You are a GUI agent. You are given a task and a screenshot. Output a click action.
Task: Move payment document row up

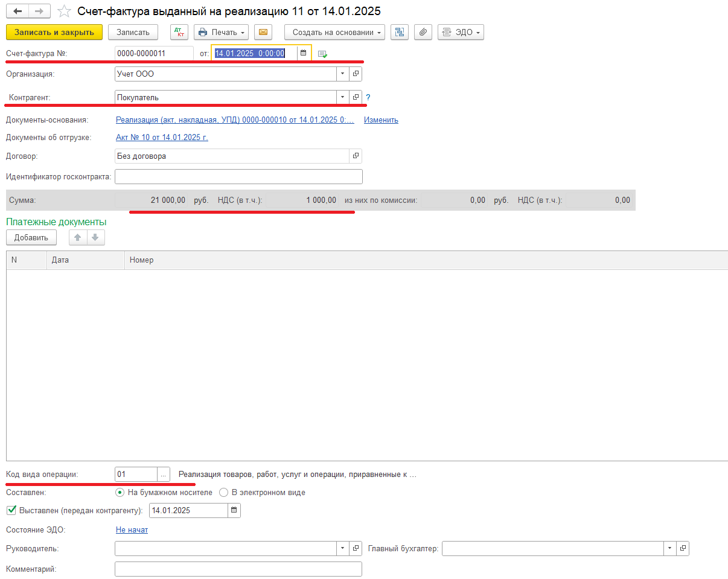click(77, 237)
